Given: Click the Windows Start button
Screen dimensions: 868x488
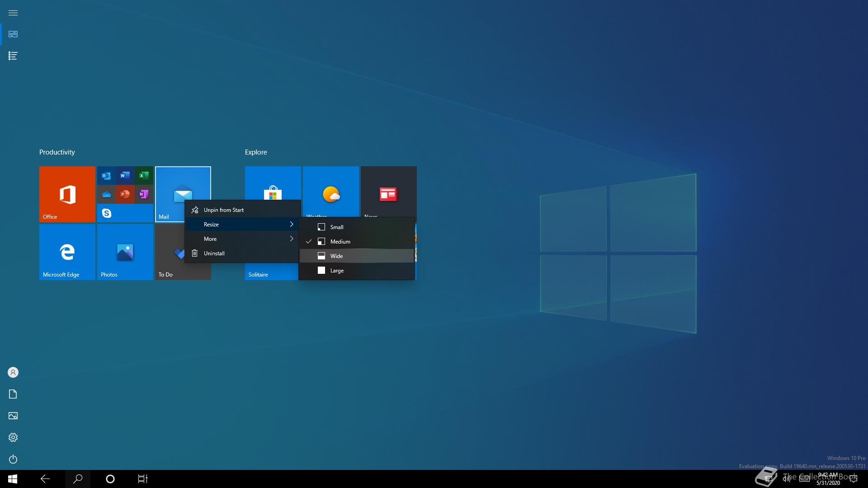Looking at the screenshot, I should (x=13, y=479).
